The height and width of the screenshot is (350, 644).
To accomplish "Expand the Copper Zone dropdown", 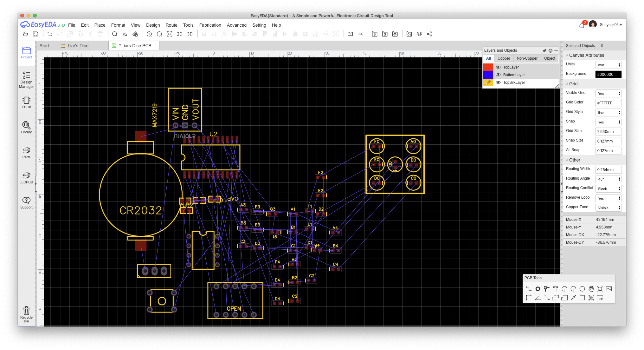I will pyautogui.click(x=608, y=208).
